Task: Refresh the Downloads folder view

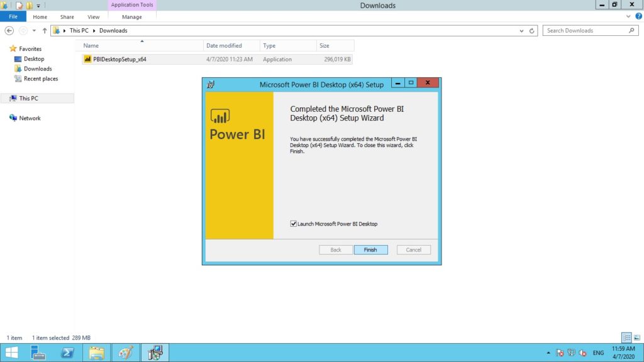Action: (x=533, y=30)
